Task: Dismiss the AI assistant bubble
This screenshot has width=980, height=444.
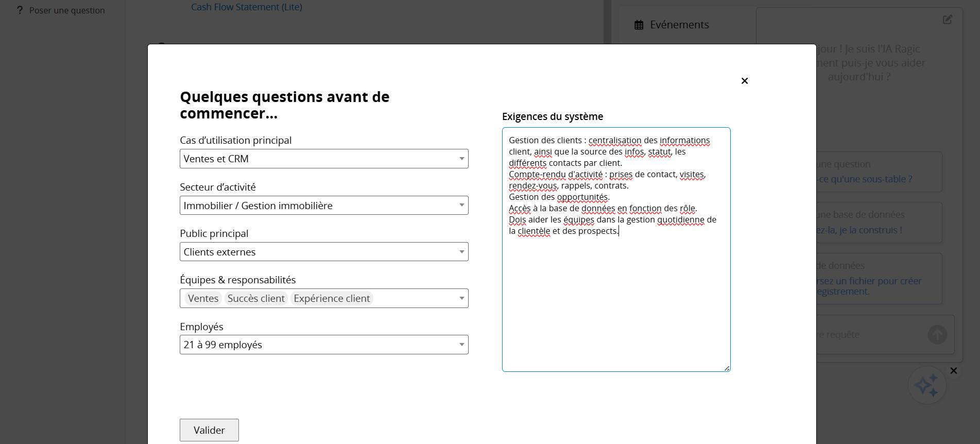Action: coord(953,371)
